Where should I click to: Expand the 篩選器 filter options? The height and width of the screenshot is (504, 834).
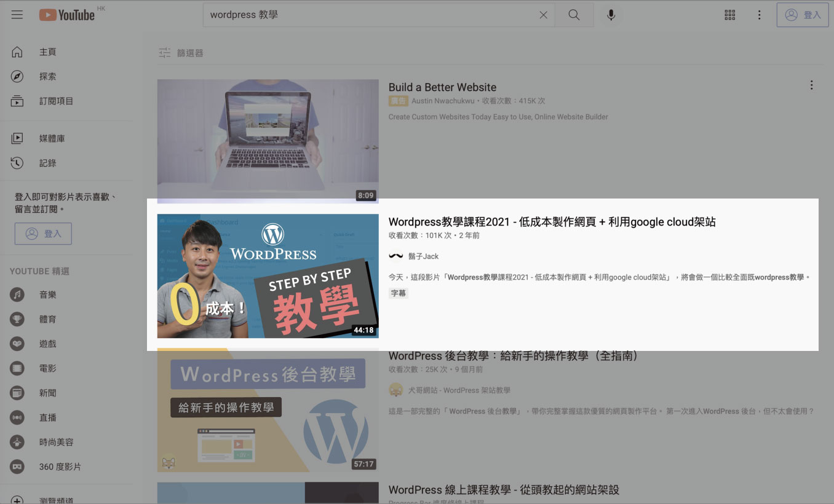181,53
